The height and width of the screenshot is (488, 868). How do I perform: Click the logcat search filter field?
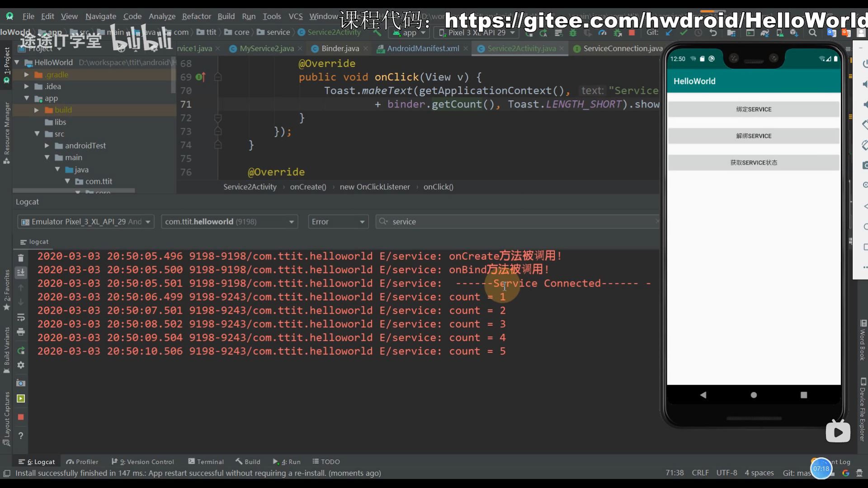(518, 222)
